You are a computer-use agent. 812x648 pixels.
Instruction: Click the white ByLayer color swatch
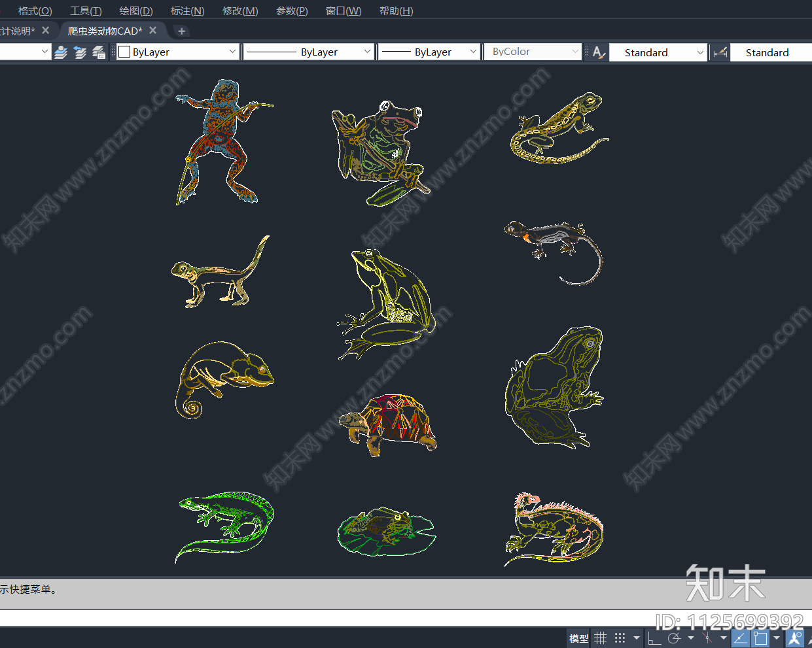(x=124, y=52)
